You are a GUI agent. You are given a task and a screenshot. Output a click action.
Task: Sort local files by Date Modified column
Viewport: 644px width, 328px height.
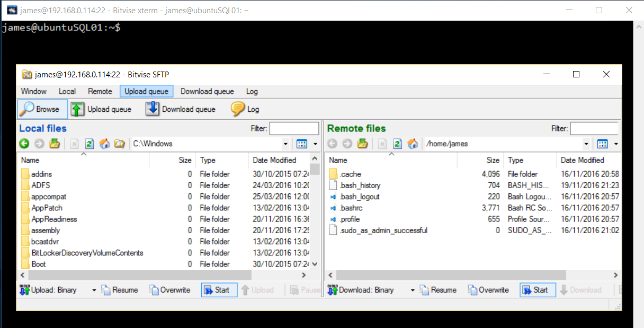pos(279,160)
